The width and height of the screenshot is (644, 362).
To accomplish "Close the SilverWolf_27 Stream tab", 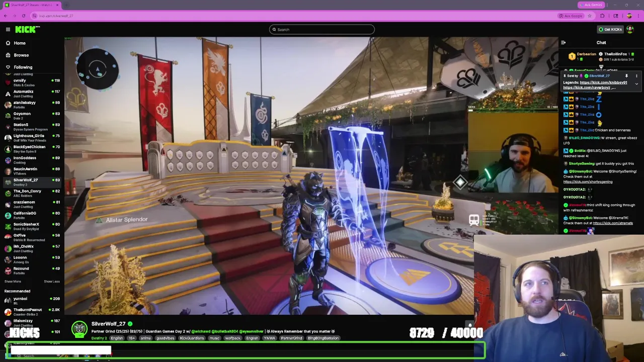I will (x=57, y=5).
